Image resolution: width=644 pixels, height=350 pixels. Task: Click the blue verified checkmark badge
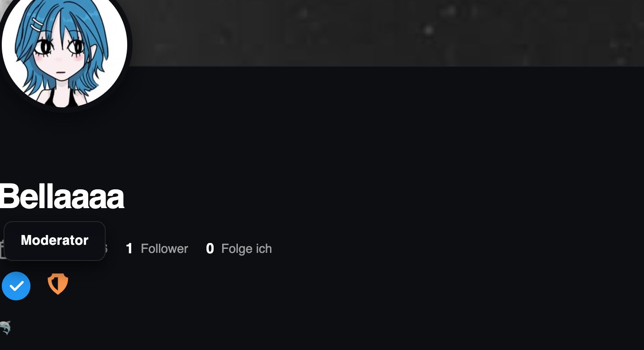click(x=16, y=286)
